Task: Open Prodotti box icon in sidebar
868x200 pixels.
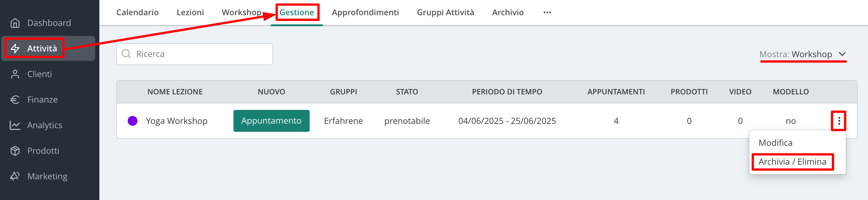Action: tap(15, 151)
